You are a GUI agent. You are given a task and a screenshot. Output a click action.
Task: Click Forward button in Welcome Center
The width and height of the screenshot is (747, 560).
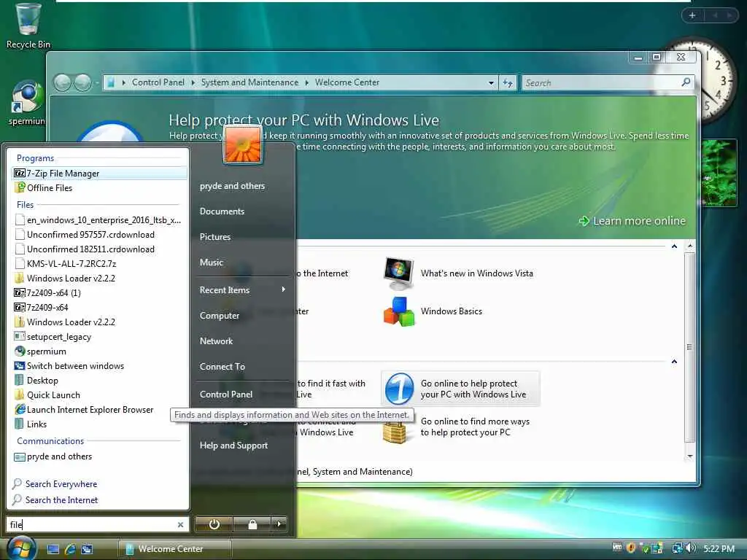(82, 83)
